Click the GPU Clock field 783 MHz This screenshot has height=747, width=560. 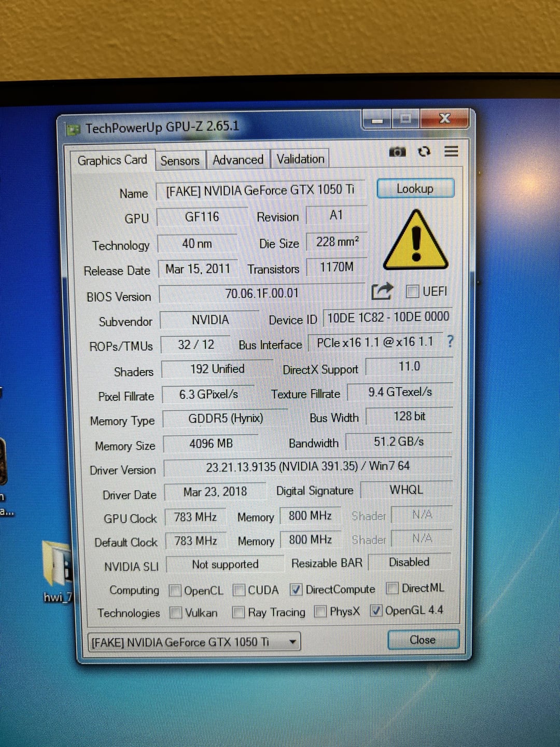click(195, 517)
